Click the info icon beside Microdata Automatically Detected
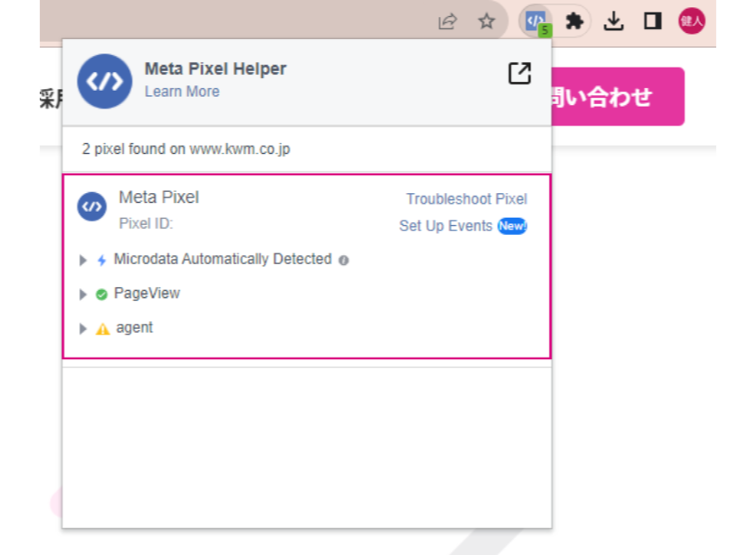The width and height of the screenshot is (756, 555). (343, 261)
